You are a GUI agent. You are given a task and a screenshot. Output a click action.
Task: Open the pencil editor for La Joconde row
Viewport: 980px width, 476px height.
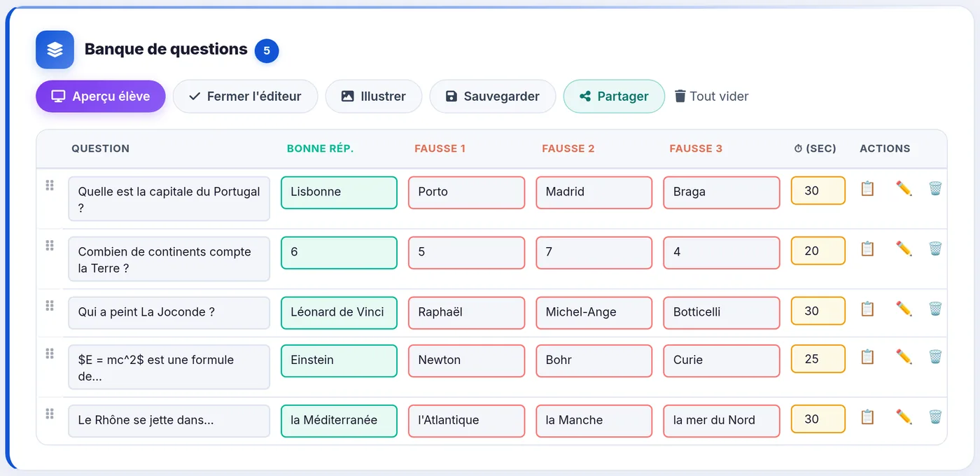904,309
